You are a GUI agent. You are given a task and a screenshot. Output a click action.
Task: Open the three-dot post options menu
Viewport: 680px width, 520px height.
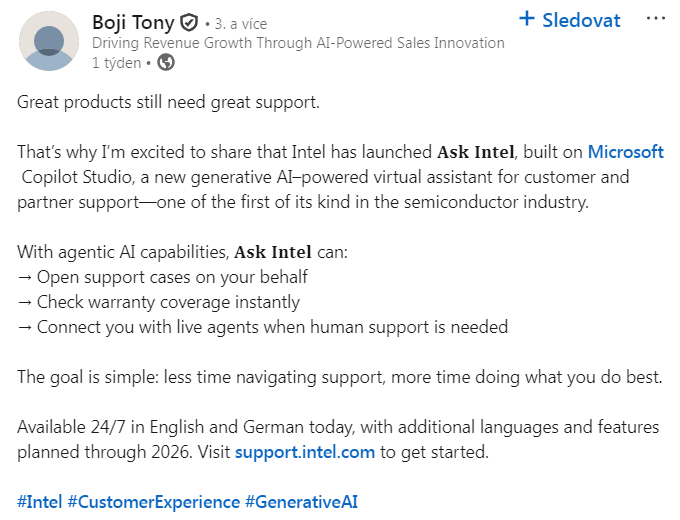coord(655,19)
